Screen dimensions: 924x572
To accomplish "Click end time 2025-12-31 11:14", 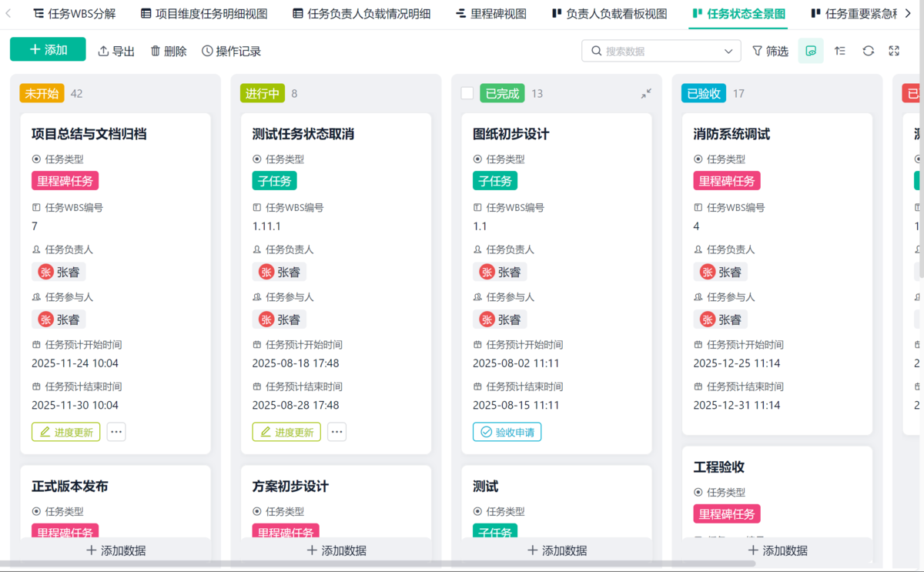I will [x=737, y=405].
